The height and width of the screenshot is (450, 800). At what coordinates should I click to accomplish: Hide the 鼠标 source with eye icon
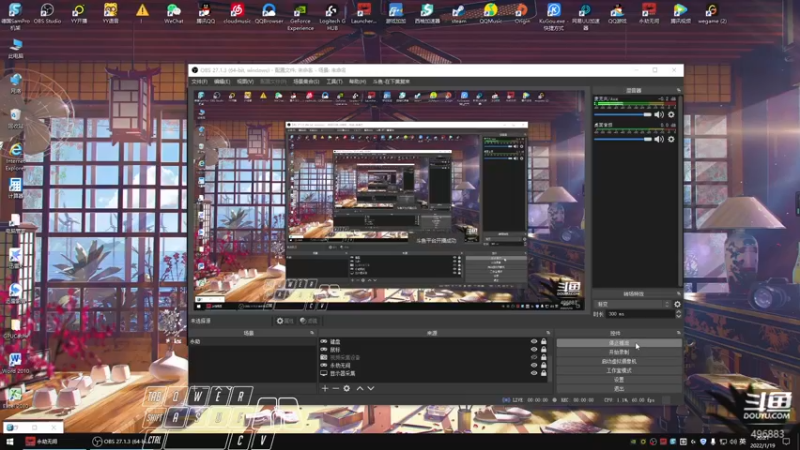click(534, 349)
